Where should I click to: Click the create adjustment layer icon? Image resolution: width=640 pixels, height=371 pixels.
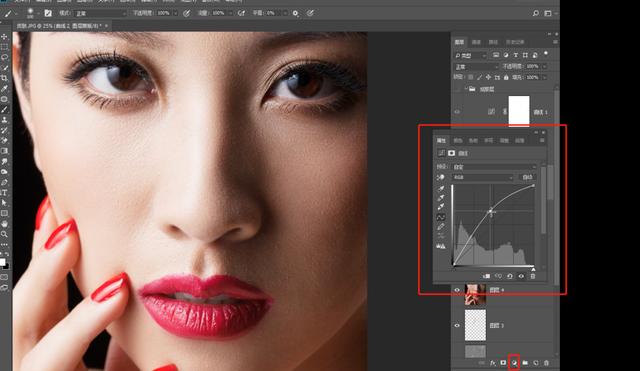[514, 362]
